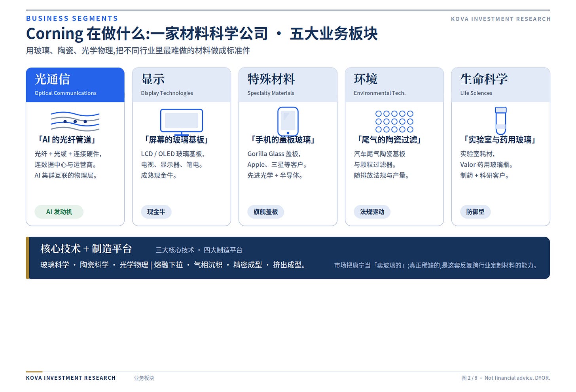Select the 光通信 Optical Communications card header
The width and height of the screenshot is (576, 392).
tap(75, 85)
